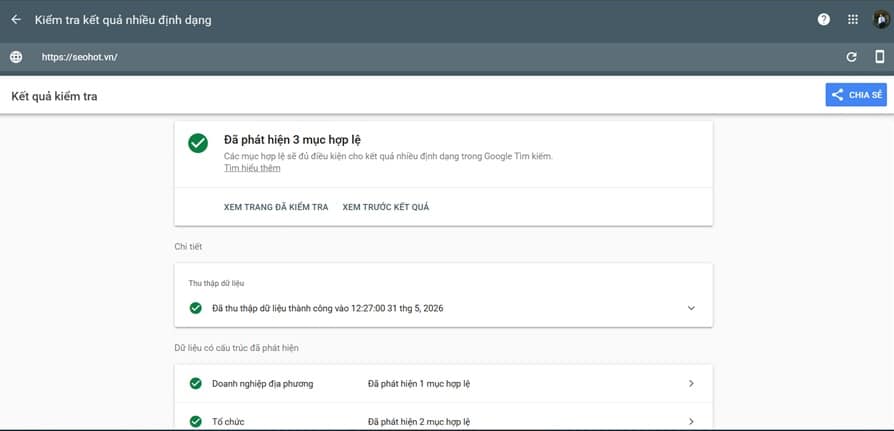
Task: Click the globe icon beside the URL
Action: [x=16, y=57]
